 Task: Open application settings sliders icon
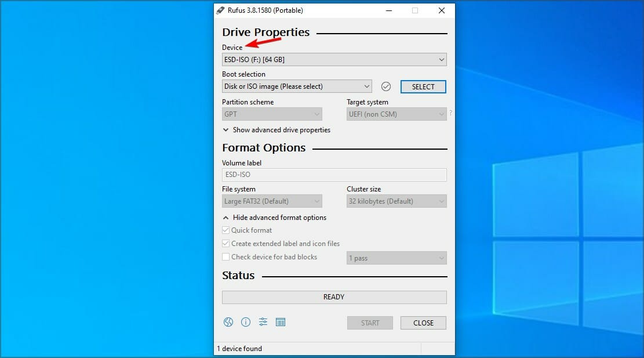click(x=263, y=322)
